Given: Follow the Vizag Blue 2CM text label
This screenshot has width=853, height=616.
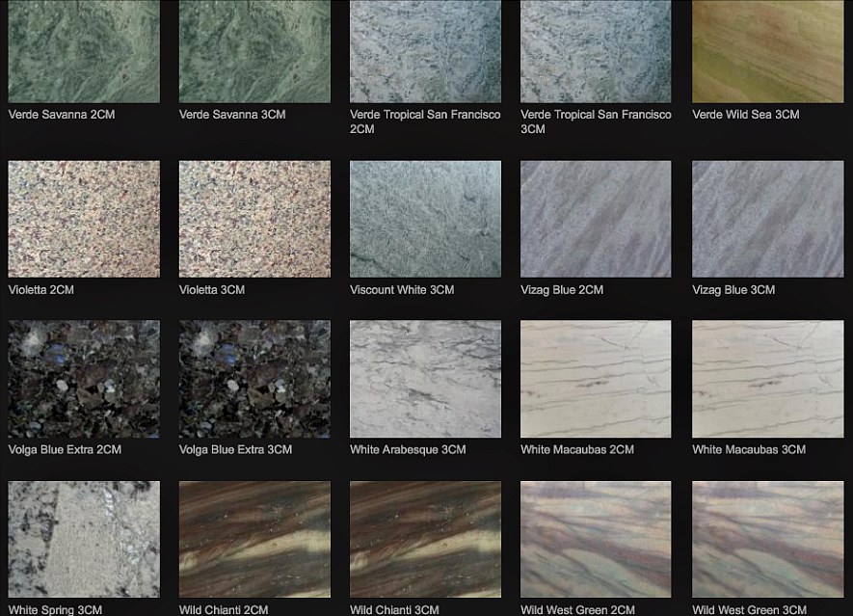Looking at the screenshot, I should 562,290.
